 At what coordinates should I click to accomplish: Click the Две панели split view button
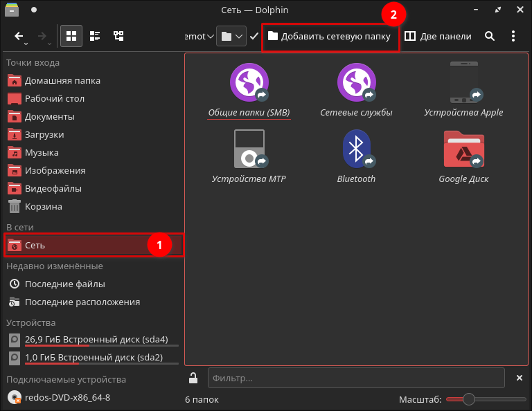[x=438, y=36]
